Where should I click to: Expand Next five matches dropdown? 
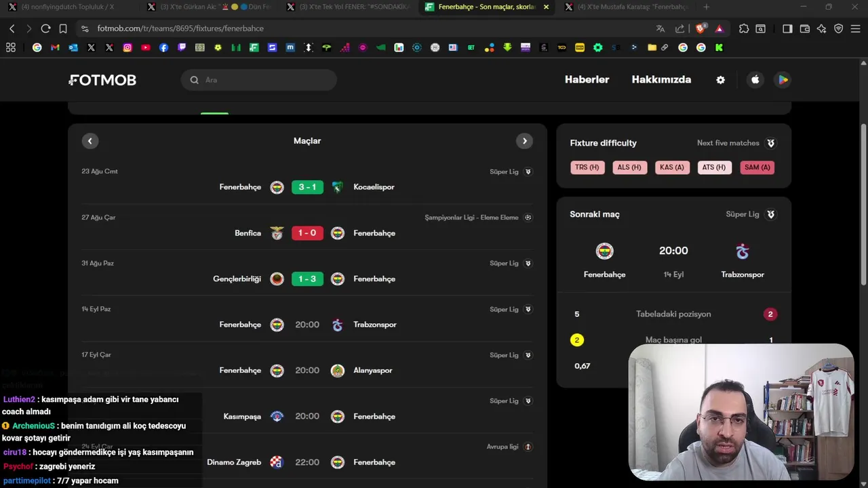(x=736, y=143)
